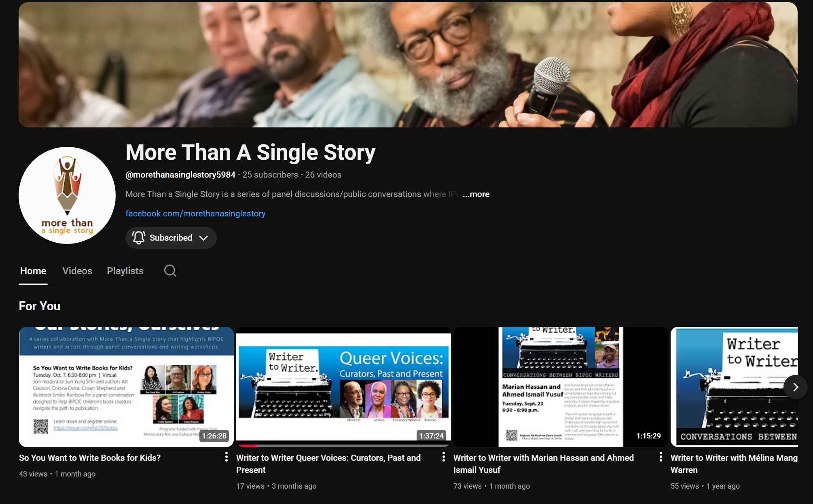The image size is (813, 504).
Task: Click the right carousel arrow in For You
Action: coord(795,387)
